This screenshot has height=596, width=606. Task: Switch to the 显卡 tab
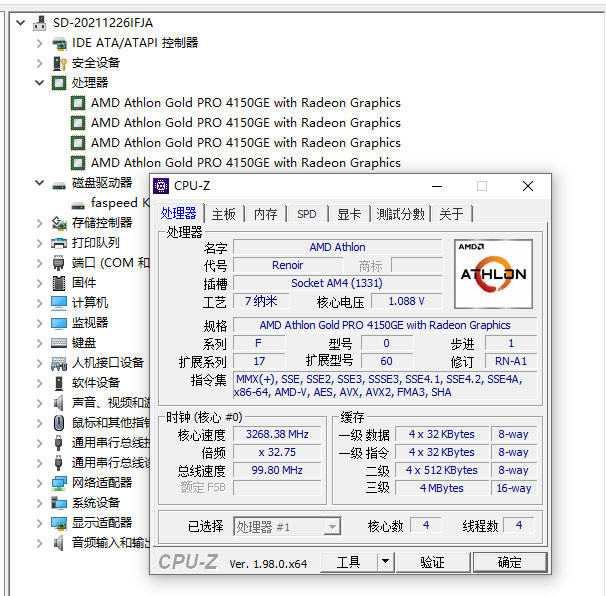[349, 214]
